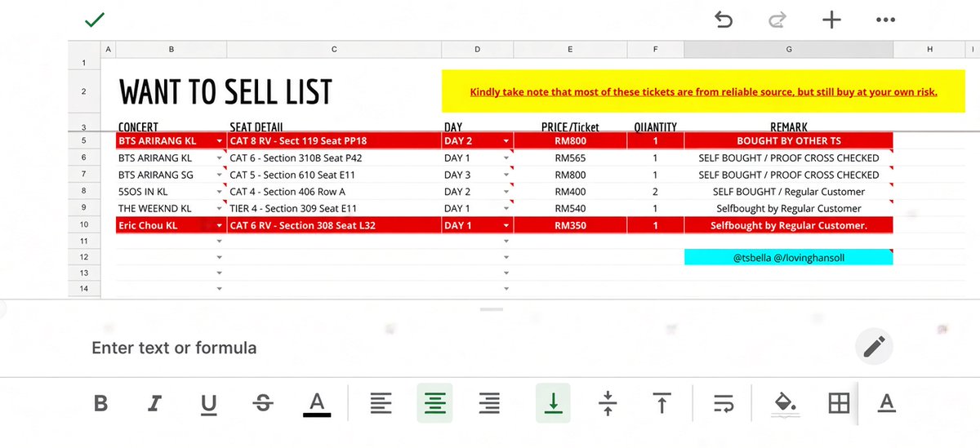Open the concert dropdown for Eric Chou KL
Viewport: 980px width, 448px height.
pos(219,226)
